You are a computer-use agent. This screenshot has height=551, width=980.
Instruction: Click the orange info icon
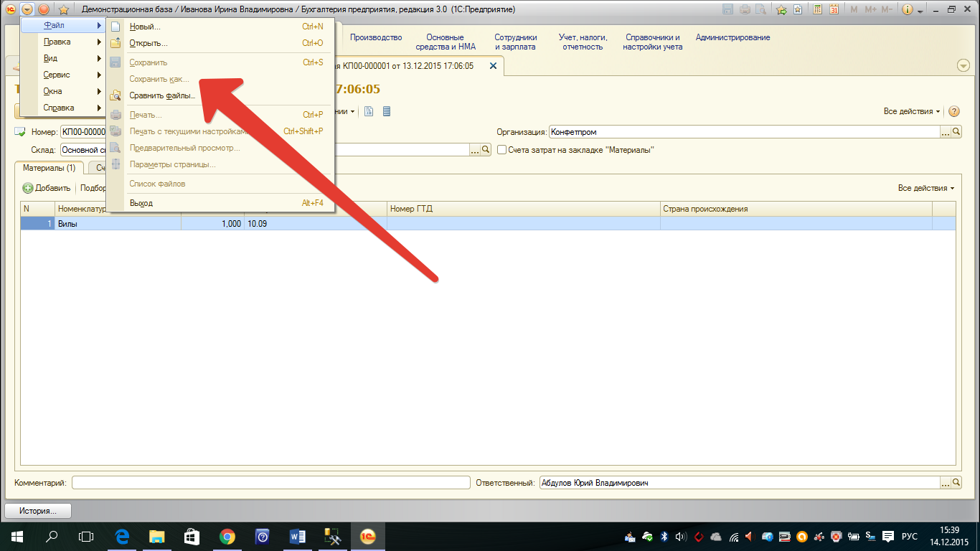[907, 9]
